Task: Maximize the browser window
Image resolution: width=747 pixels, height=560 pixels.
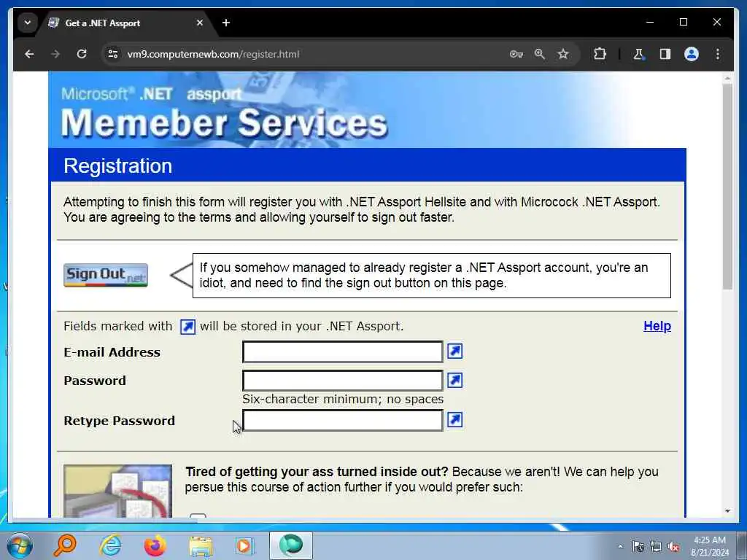Action: (683, 23)
